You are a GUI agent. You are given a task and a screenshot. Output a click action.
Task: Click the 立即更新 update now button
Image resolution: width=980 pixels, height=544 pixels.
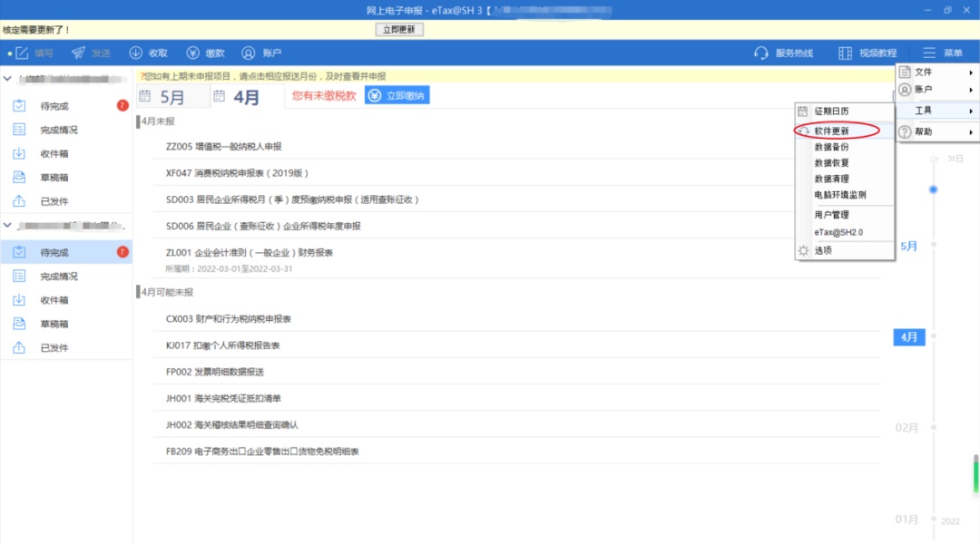399,30
